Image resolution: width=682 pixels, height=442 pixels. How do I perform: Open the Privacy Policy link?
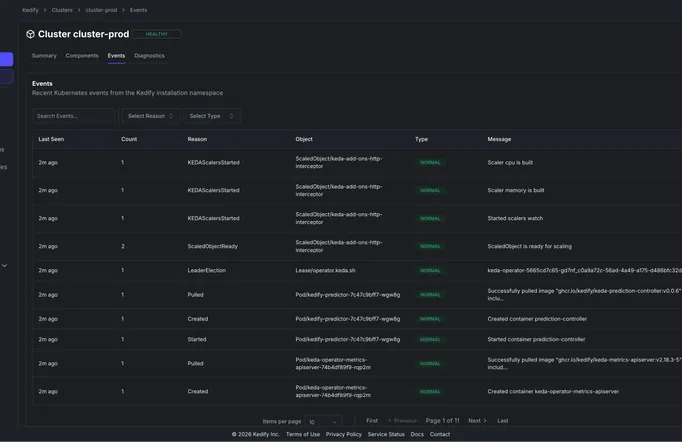tap(344, 434)
